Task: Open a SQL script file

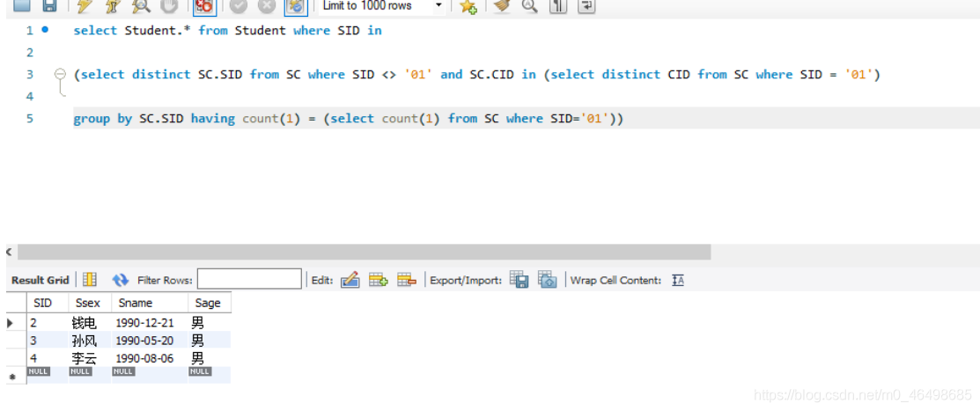Action: (x=21, y=5)
